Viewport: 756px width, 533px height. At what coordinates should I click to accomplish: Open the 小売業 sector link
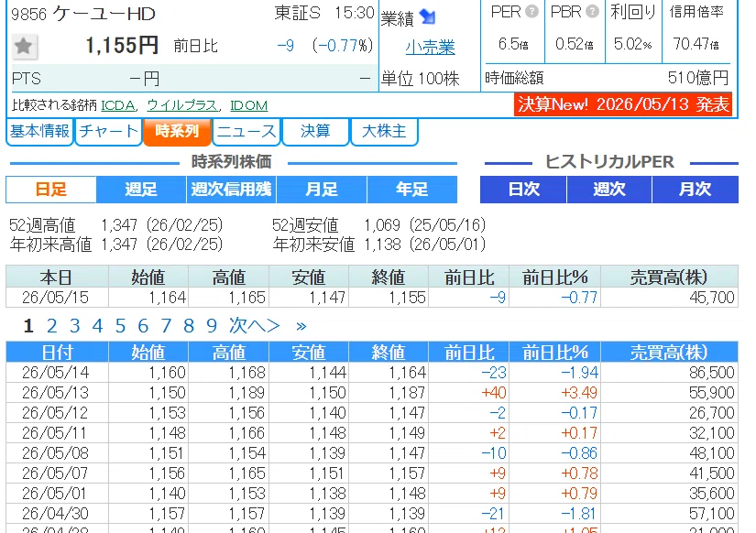[x=430, y=48]
